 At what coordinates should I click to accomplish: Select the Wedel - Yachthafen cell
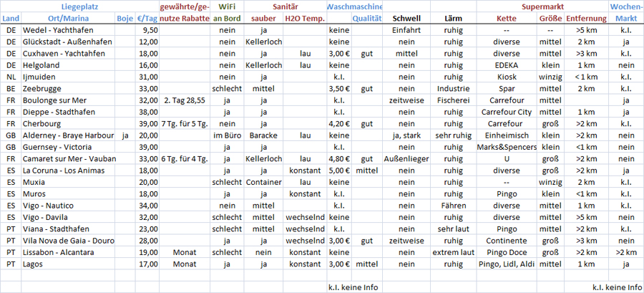[x=53, y=30]
